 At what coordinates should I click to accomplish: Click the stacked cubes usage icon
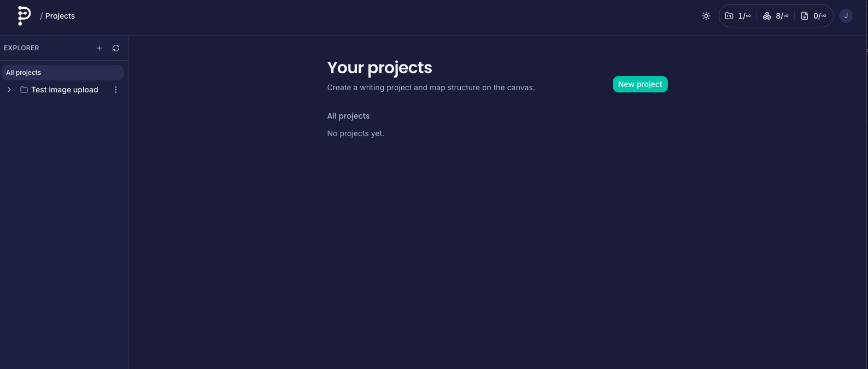click(x=767, y=16)
